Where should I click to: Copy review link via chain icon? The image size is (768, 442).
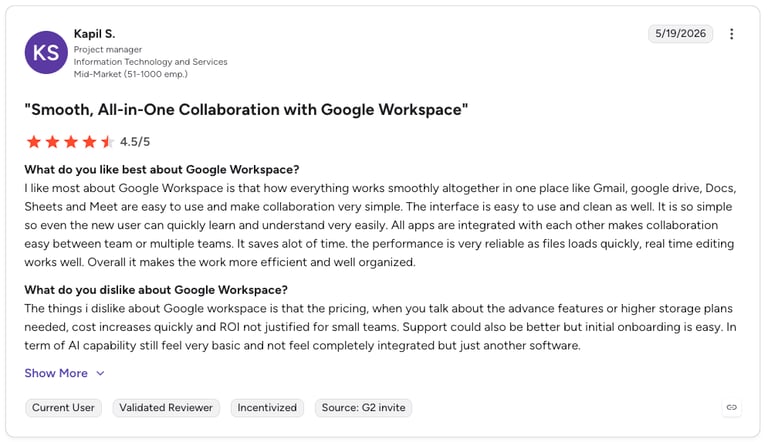pos(731,407)
